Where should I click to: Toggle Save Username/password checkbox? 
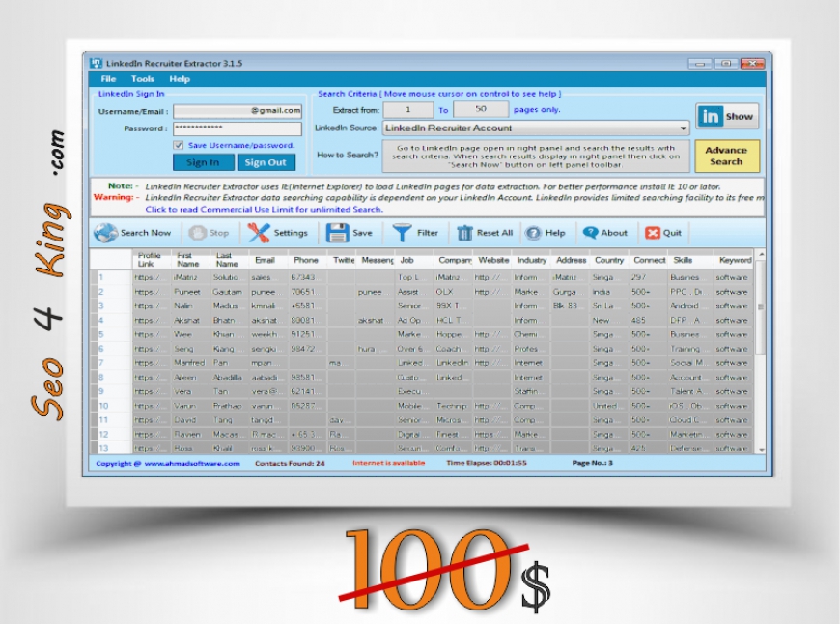(179, 145)
